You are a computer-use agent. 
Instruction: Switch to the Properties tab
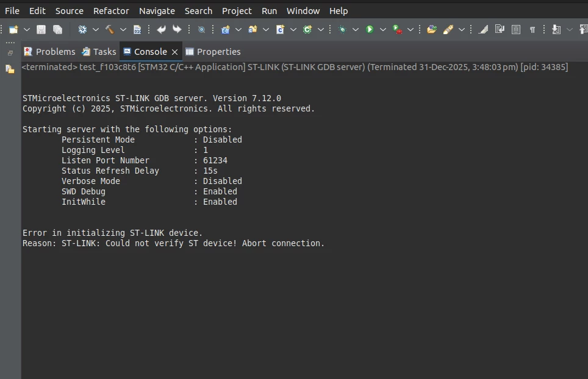213,52
